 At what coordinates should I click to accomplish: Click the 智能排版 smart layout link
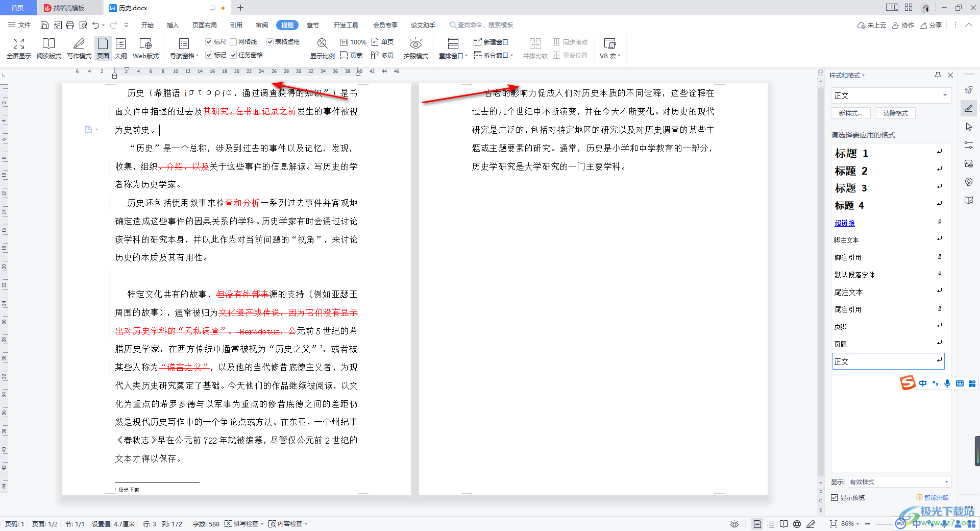933,497
